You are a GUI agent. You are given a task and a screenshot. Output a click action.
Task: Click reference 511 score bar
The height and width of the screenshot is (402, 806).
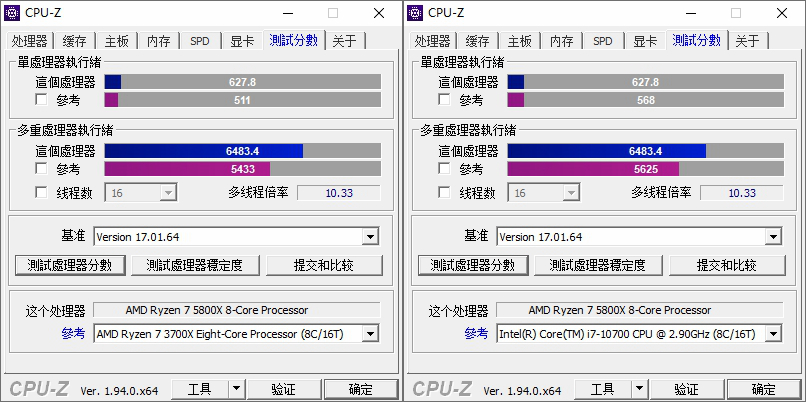243,100
